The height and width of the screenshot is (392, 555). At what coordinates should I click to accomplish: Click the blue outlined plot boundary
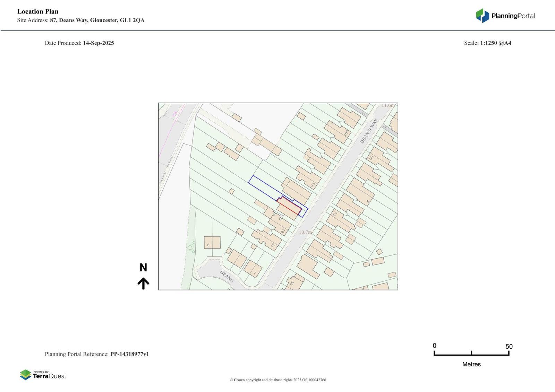278,196
